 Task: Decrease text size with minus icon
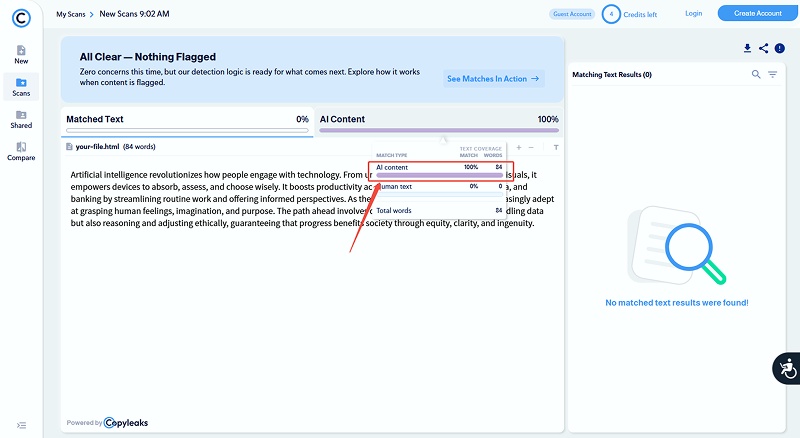(531, 147)
